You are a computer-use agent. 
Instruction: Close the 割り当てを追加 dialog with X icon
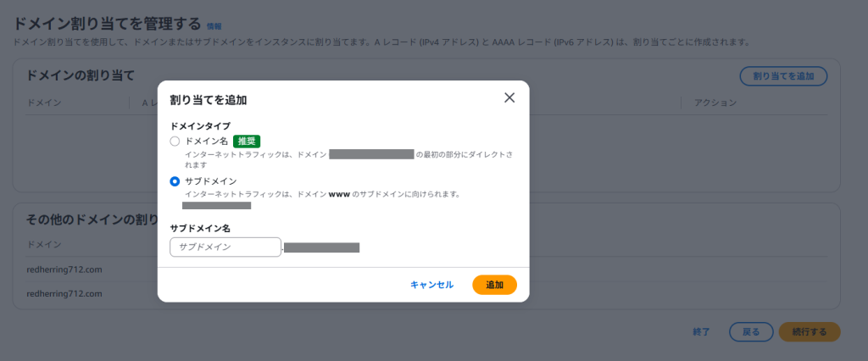point(509,98)
